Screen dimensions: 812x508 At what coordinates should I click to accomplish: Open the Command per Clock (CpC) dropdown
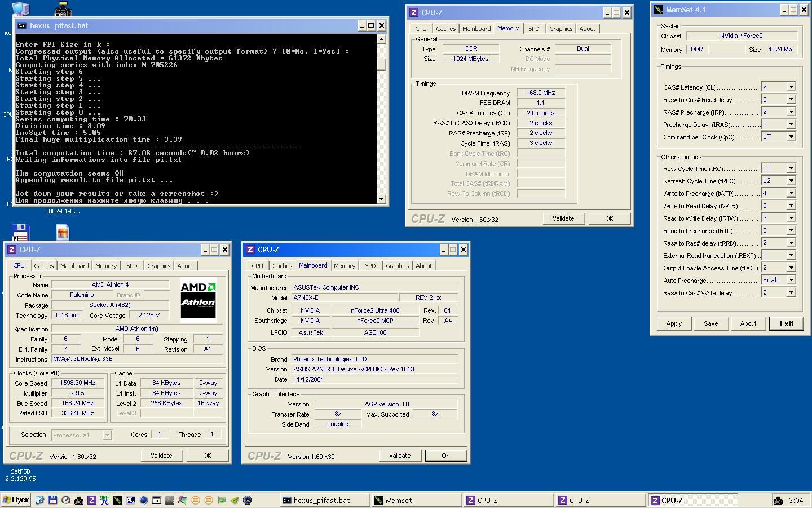[x=791, y=137]
